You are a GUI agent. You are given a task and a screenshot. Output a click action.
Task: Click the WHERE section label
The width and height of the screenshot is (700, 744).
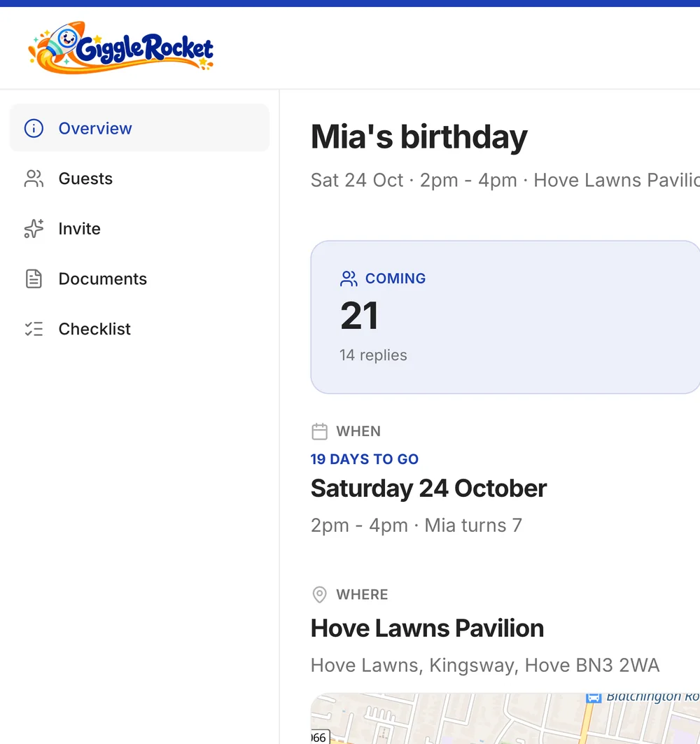(362, 594)
